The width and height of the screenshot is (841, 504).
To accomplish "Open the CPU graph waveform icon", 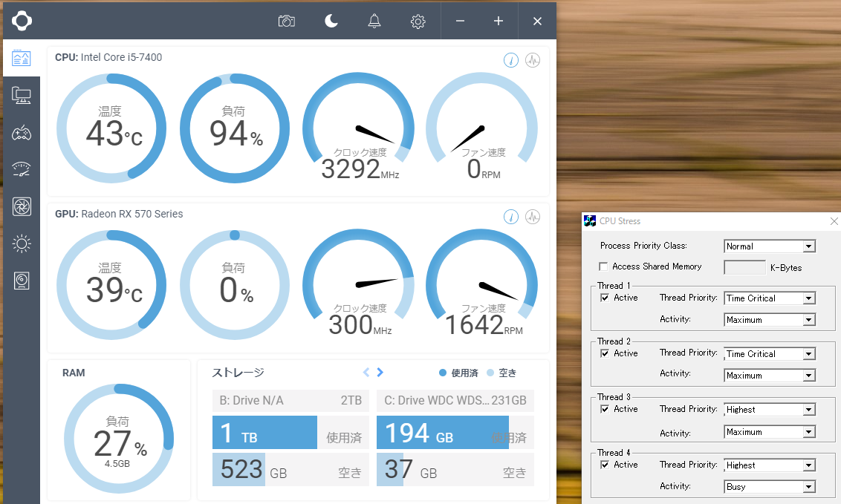I will click(533, 60).
